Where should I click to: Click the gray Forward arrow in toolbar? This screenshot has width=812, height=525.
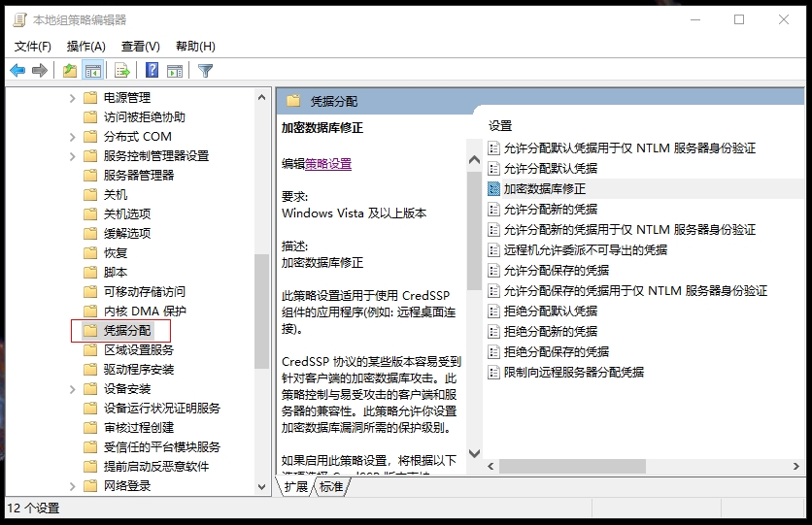[40, 70]
